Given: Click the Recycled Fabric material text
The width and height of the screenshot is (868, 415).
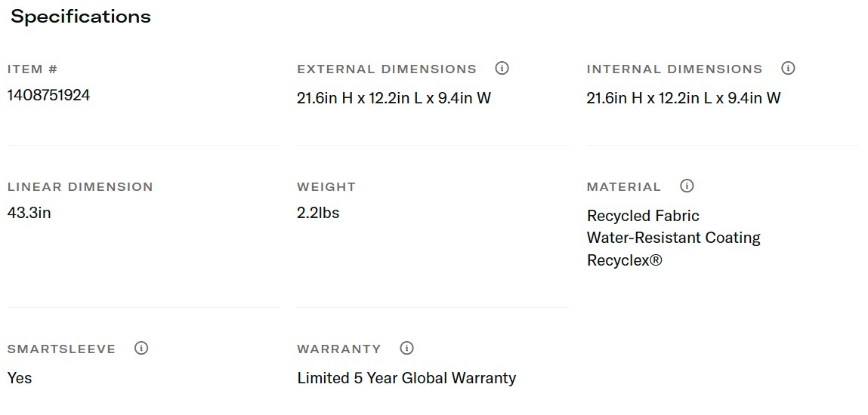Looking at the screenshot, I should tap(643, 216).
